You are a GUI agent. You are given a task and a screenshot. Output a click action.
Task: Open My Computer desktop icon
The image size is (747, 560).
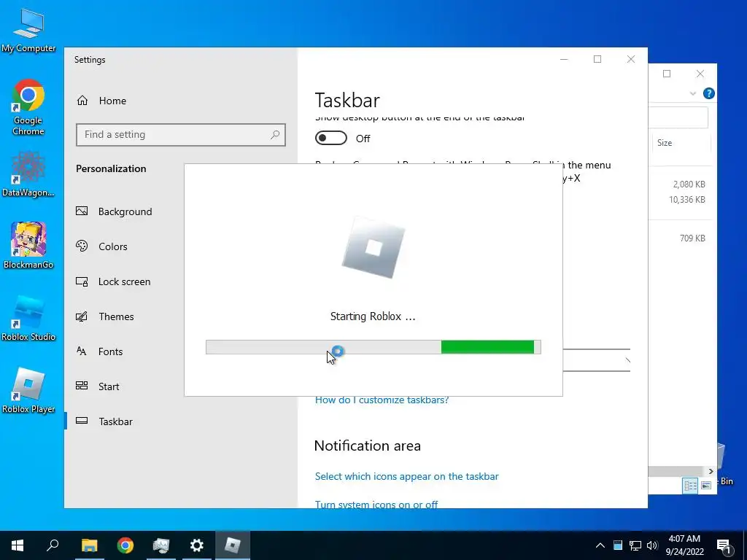click(28, 30)
